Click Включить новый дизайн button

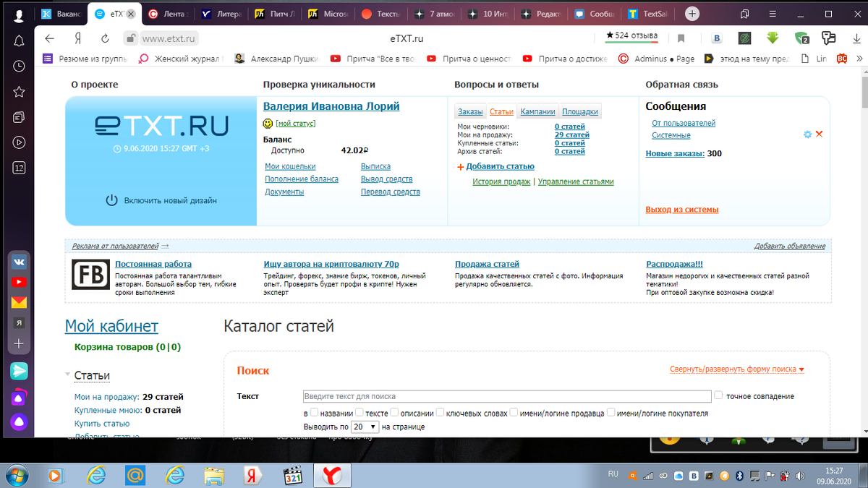[x=161, y=200]
